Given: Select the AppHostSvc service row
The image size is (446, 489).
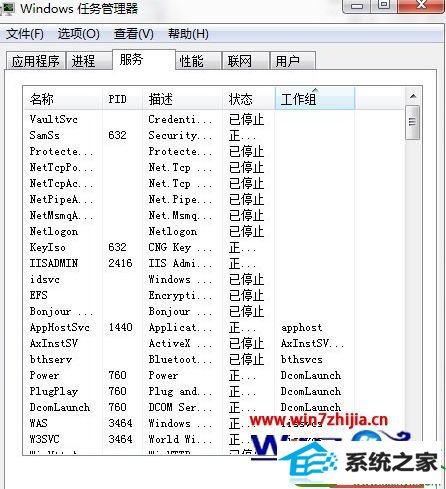Looking at the screenshot, I should 213,327.
